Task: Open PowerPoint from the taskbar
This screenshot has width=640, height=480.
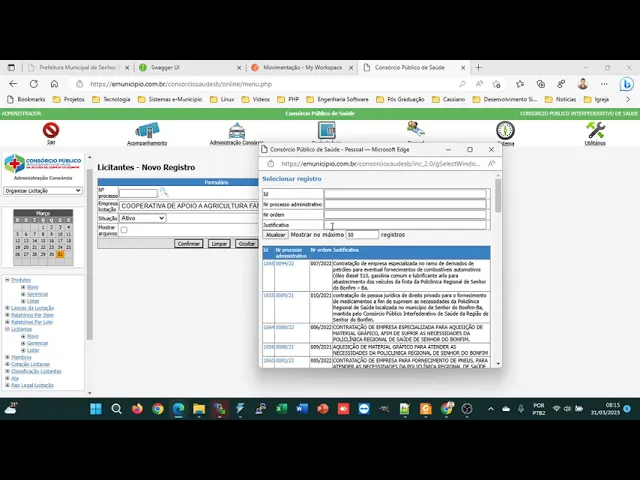Action: click(x=323, y=409)
